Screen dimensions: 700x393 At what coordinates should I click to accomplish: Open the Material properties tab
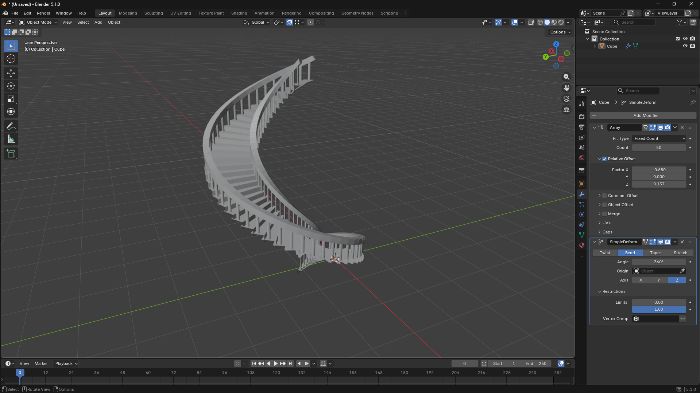pyautogui.click(x=581, y=245)
